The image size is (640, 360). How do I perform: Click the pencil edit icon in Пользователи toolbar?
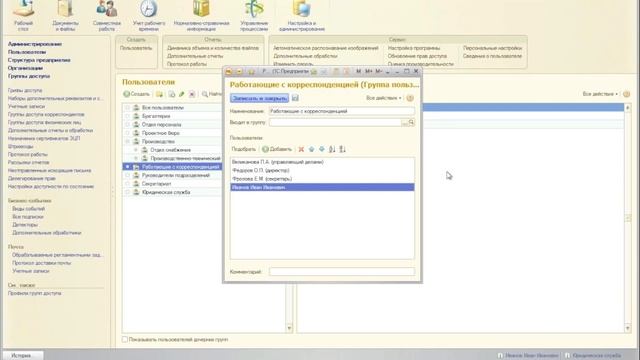[182, 94]
